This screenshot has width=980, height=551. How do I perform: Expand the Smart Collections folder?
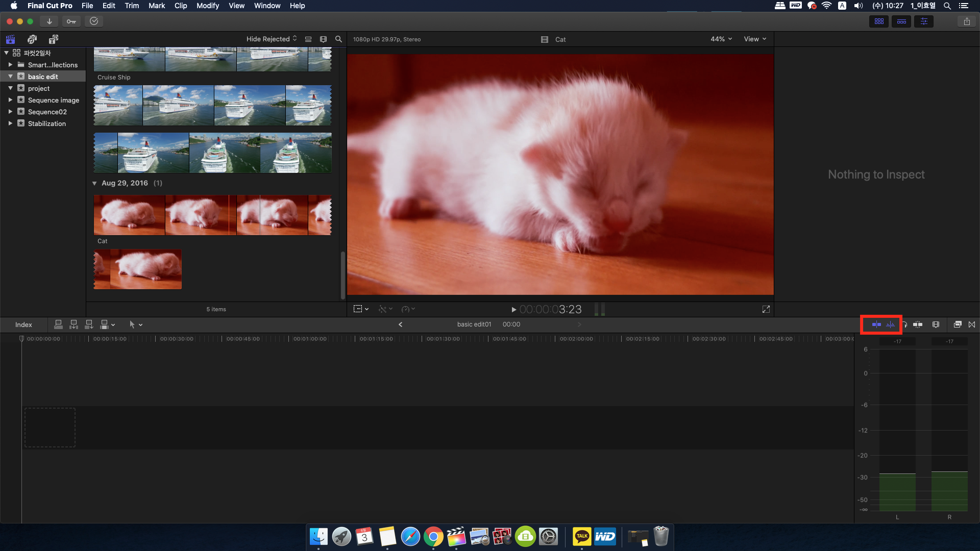click(x=10, y=65)
